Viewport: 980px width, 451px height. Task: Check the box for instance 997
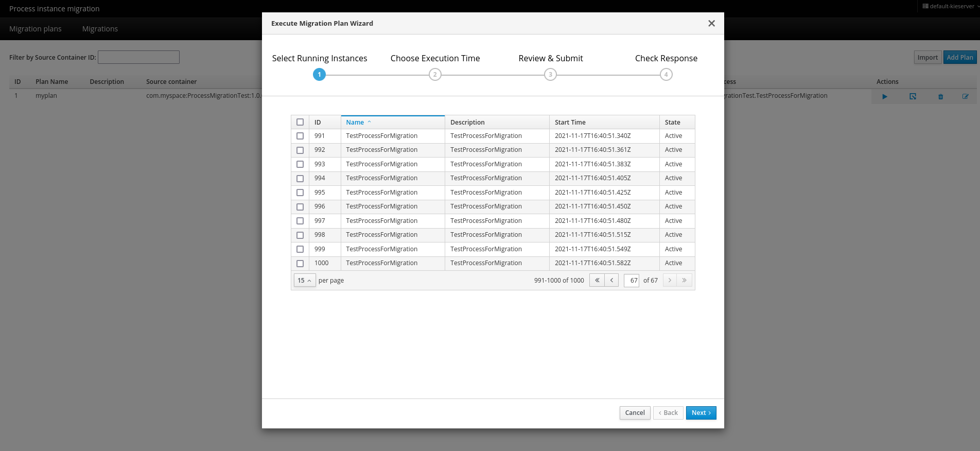coord(300,221)
